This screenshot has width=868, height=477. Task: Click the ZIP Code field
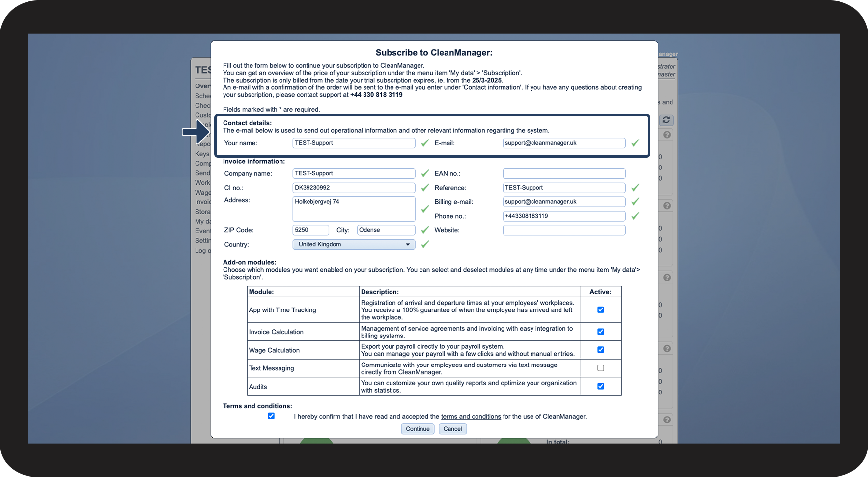(310, 230)
